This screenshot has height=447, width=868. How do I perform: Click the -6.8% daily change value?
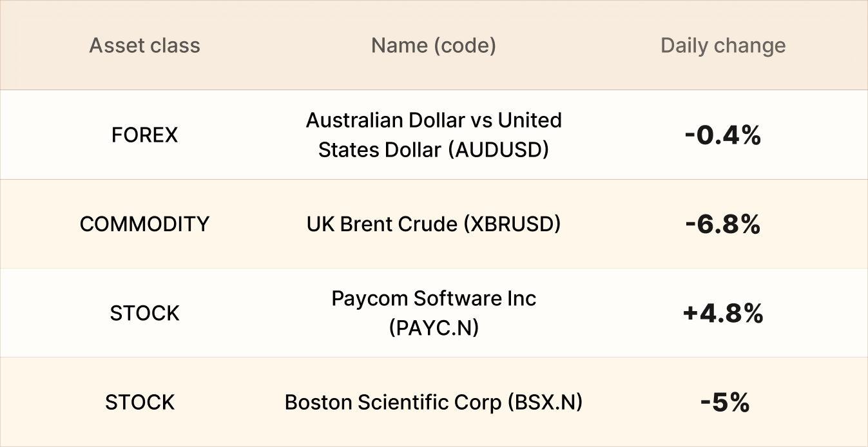tap(723, 224)
